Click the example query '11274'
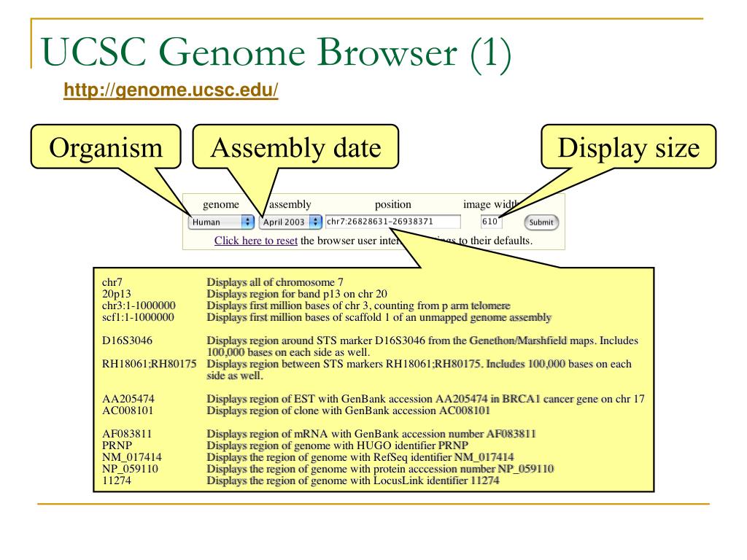This screenshot has height=560, width=747. pyautogui.click(x=116, y=480)
